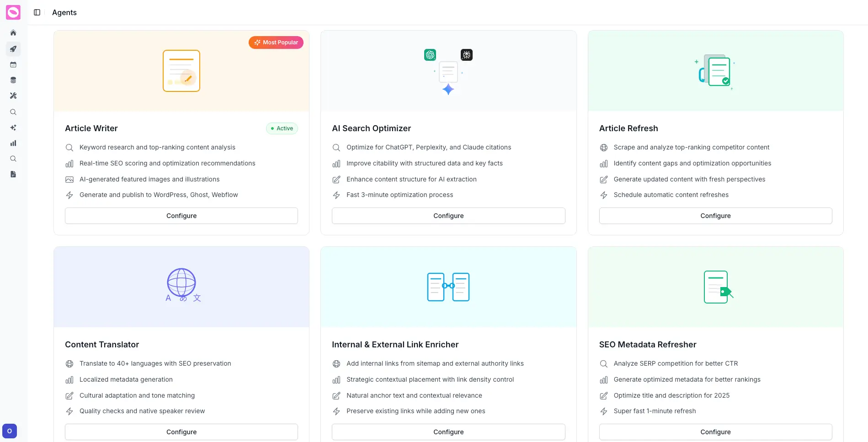Click the pink app logo
Image resolution: width=868 pixels, height=442 pixels.
[x=13, y=12]
